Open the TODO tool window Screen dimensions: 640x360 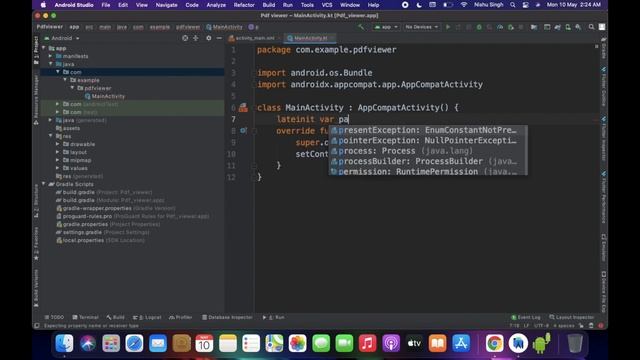click(54, 317)
